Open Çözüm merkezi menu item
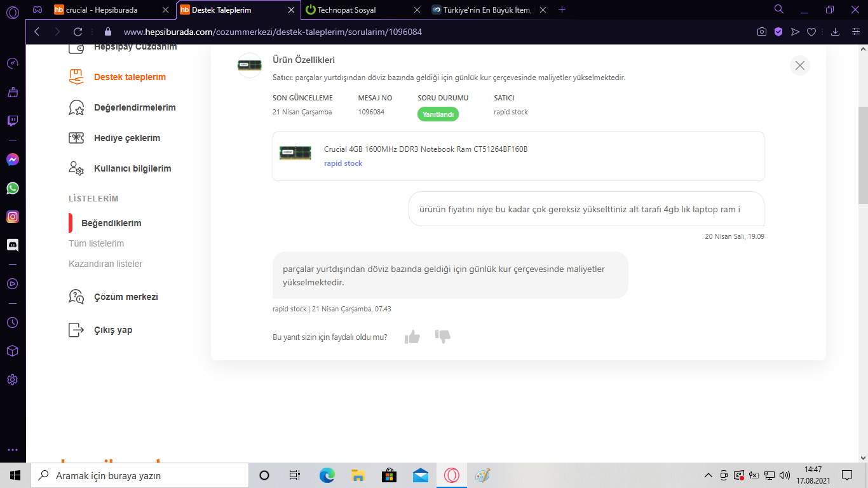This screenshot has width=868, height=488. pyautogui.click(x=113, y=297)
